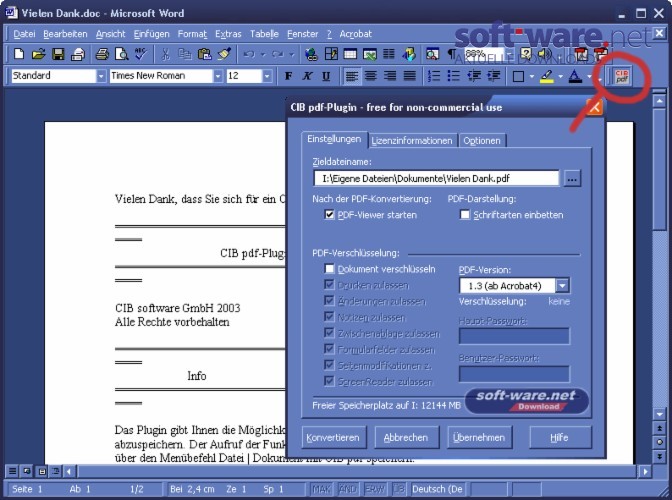Viewport: 672px width, 500px height.
Task: Apply italic formatting K button
Action: point(307,76)
